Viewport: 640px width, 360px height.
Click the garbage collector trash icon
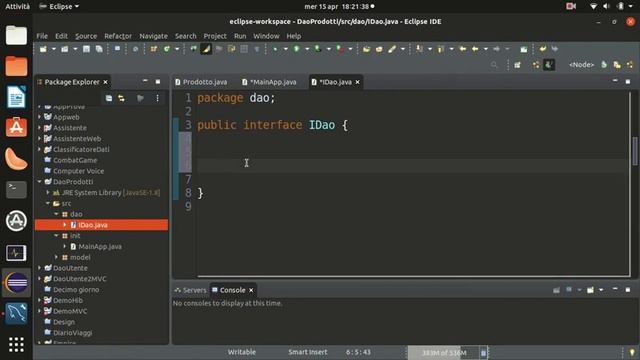coord(483,353)
